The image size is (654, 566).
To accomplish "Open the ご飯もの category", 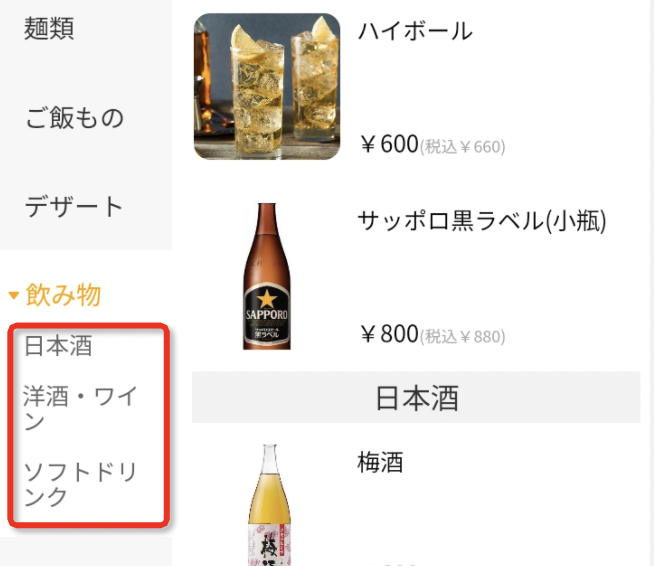I will tap(74, 117).
